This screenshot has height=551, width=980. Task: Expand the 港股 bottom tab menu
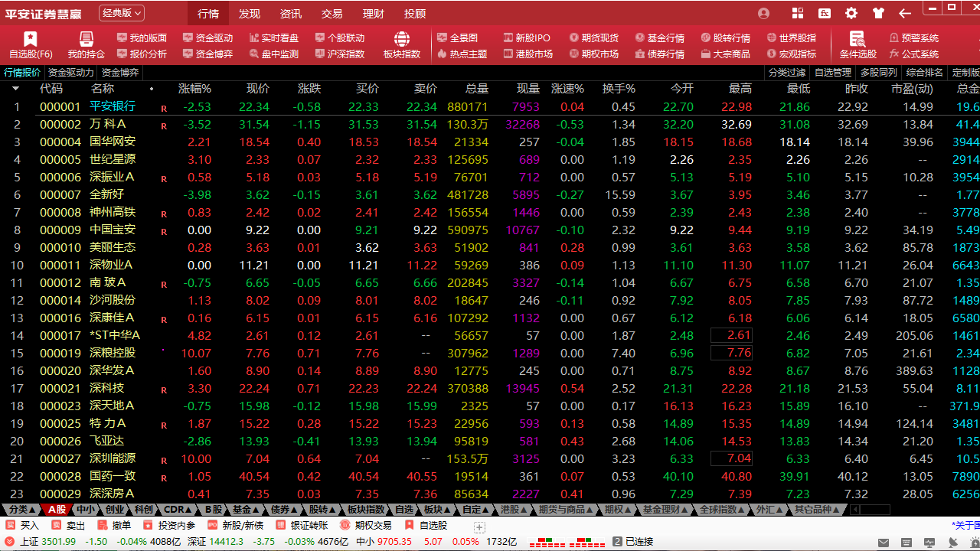coord(514,510)
